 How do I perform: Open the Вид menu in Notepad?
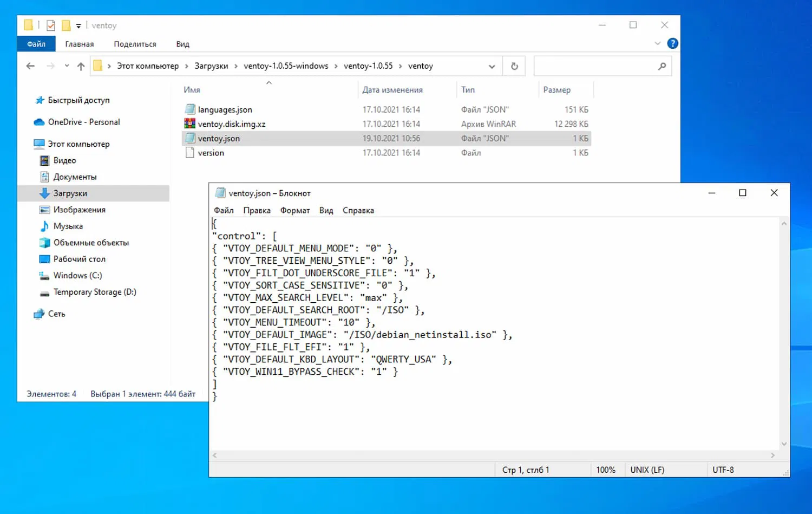pyautogui.click(x=326, y=210)
